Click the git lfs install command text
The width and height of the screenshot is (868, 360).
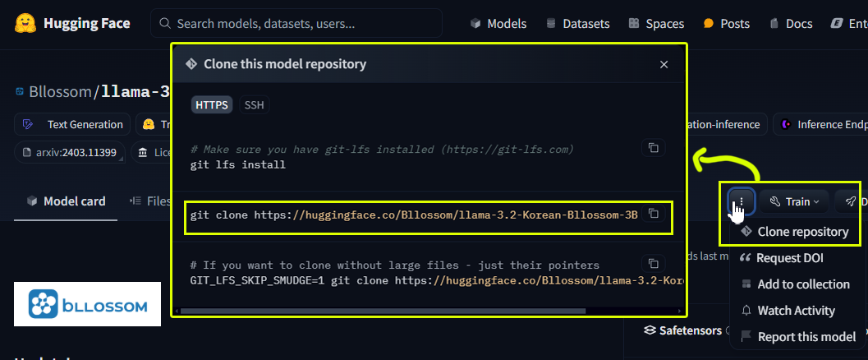[x=238, y=165]
